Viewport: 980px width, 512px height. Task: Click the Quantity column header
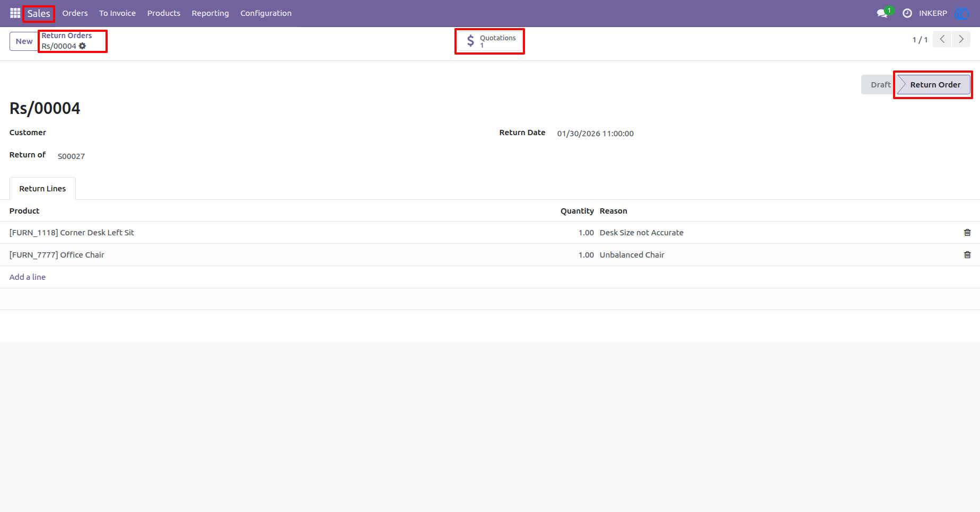point(577,211)
